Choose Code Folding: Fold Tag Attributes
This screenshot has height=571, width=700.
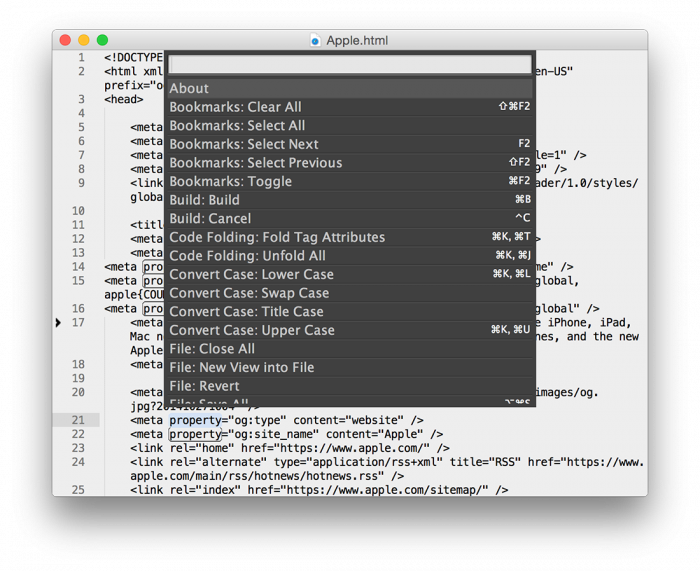point(350,238)
